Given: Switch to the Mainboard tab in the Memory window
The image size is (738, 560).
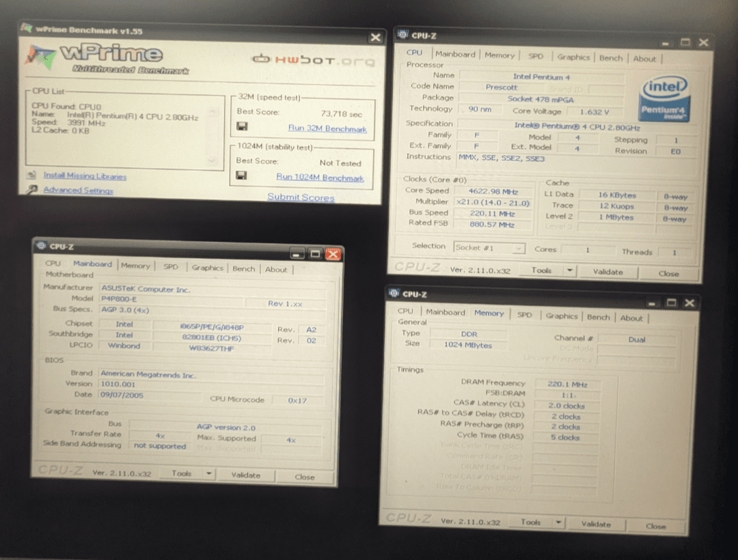Looking at the screenshot, I should (x=446, y=311).
